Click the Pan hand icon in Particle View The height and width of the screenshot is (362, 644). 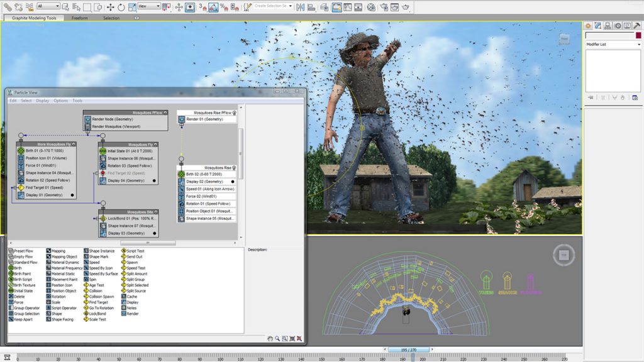pyautogui.click(x=270, y=339)
